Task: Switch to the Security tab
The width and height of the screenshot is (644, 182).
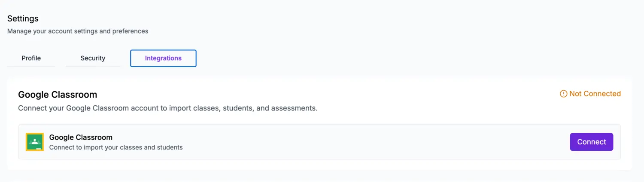Action: pyautogui.click(x=93, y=58)
